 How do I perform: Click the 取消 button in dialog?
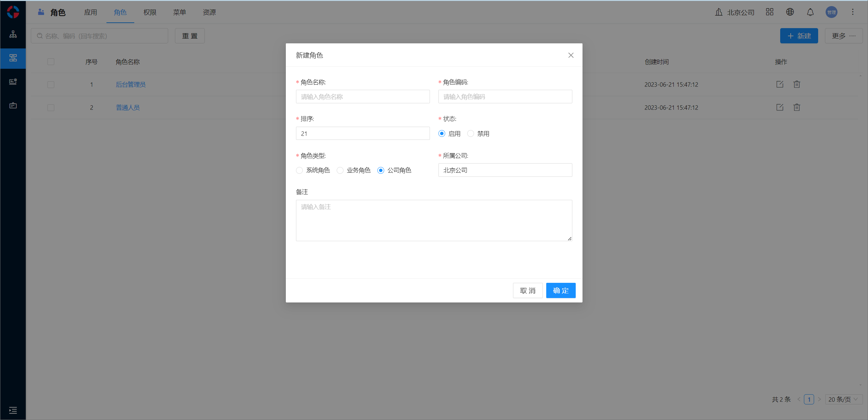528,291
